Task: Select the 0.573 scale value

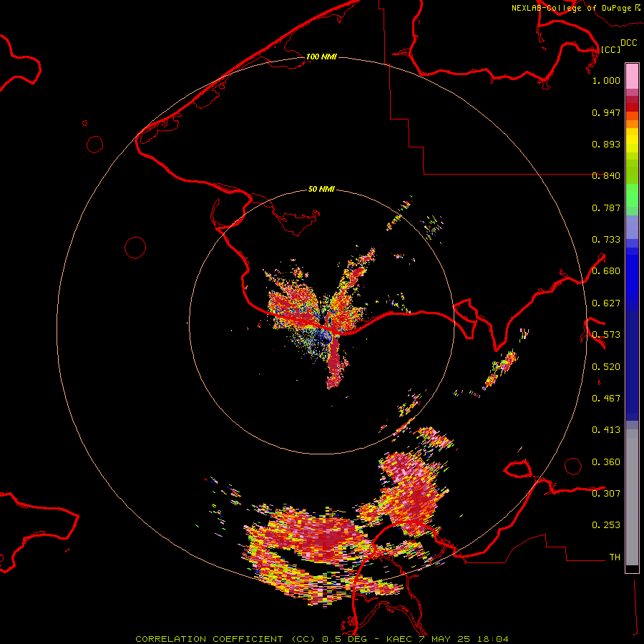Action: [x=606, y=335]
